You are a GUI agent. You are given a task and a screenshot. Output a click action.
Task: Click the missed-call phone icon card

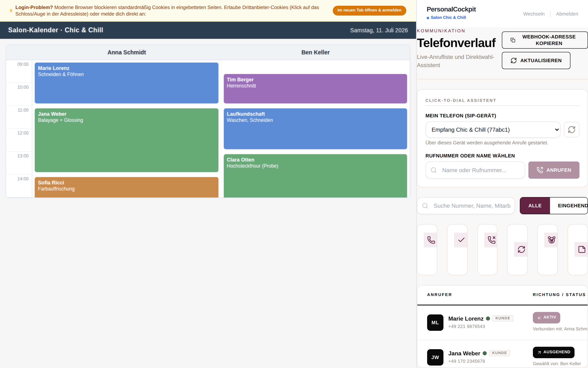tap(487, 249)
